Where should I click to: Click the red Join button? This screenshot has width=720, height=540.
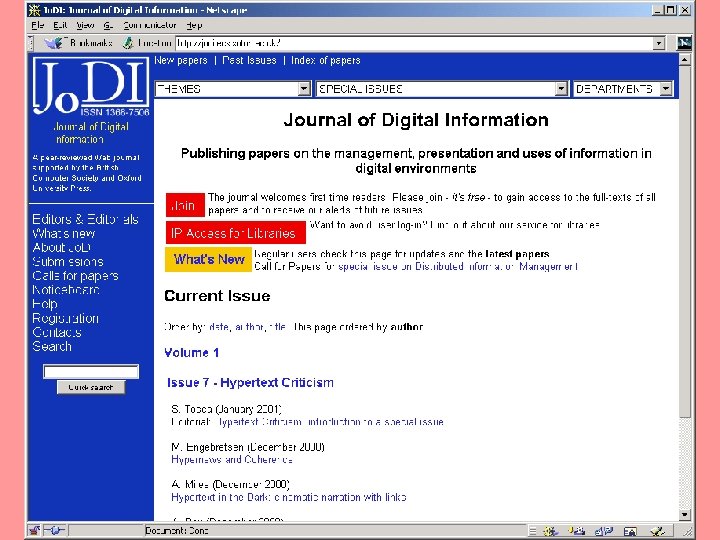coord(185,205)
